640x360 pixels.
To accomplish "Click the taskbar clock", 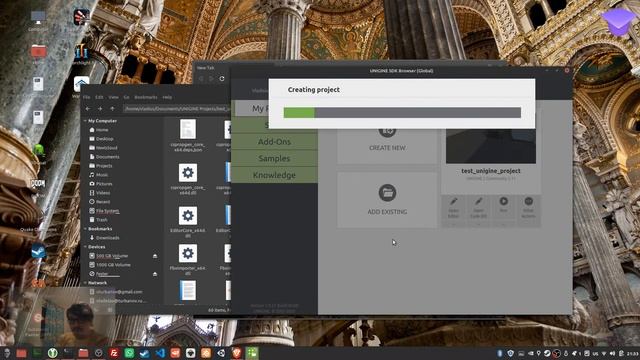I will [x=633, y=353].
